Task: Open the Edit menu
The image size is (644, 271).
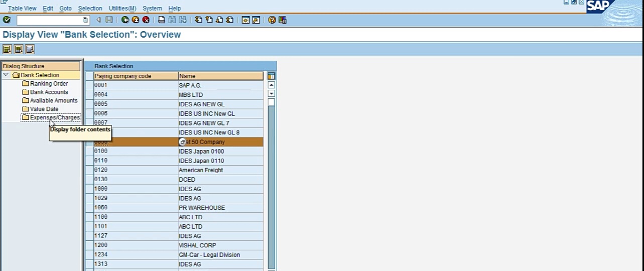Action: click(x=48, y=9)
